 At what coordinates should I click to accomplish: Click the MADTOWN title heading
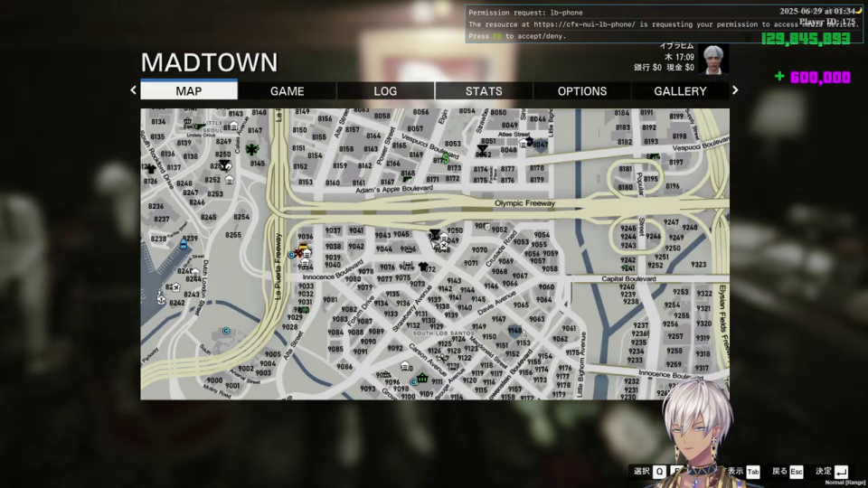click(x=209, y=62)
